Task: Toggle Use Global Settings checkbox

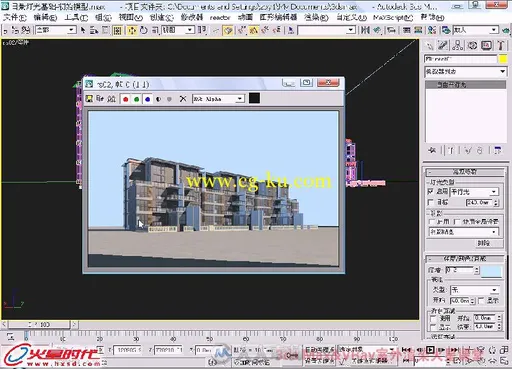Action: pos(457,222)
